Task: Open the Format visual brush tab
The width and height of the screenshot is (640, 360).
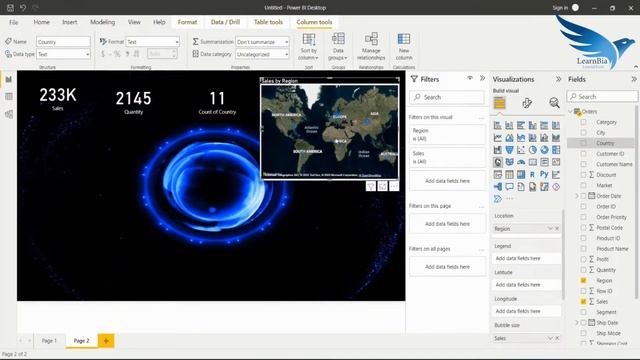Action: click(527, 103)
